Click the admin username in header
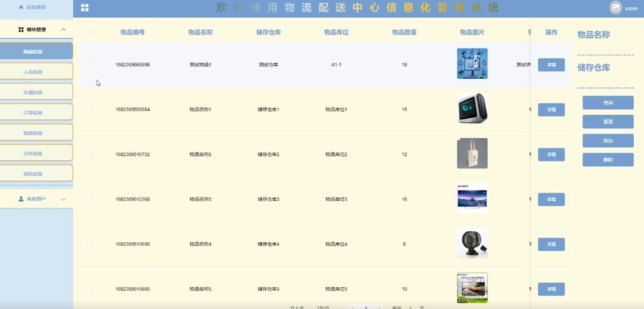The height and width of the screenshot is (309, 644). pyautogui.click(x=631, y=8)
